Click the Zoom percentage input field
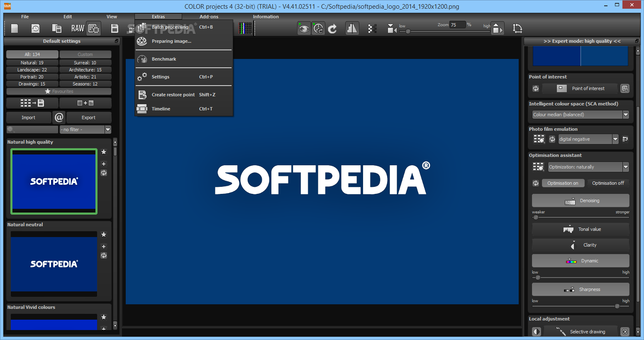This screenshot has height=340, width=644. click(458, 25)
